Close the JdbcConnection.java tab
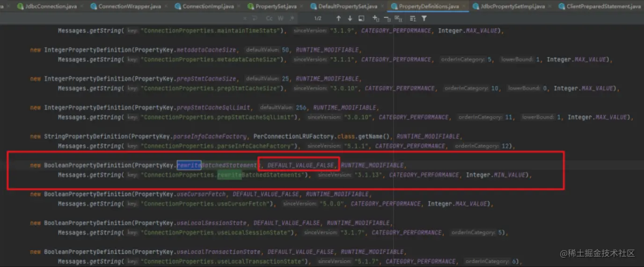The width and height of the screenshot is (644, 267). tap(81, 7)
